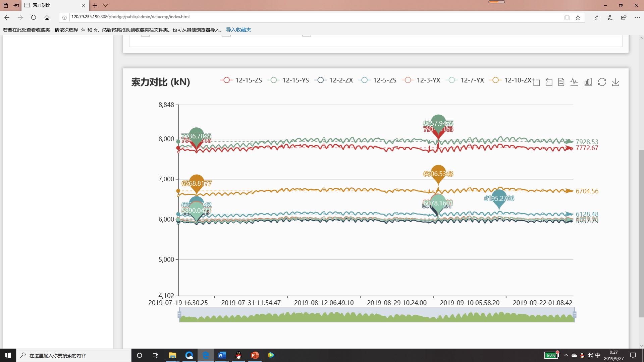Open Task View on taskbar
This screenshot has width=644, height=362.
point(156,355)
